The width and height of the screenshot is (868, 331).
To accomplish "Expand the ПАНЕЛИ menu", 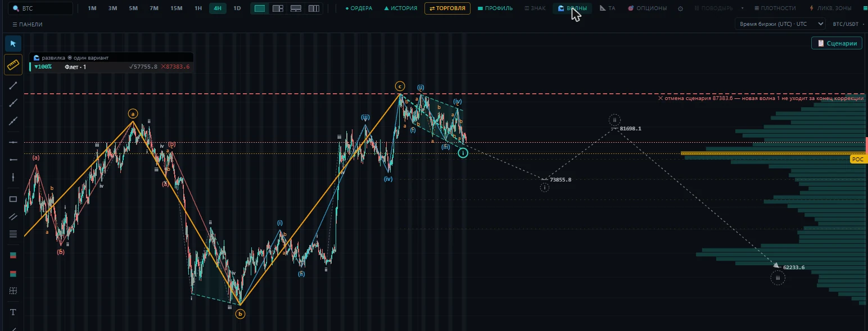I will coord(28,24).
